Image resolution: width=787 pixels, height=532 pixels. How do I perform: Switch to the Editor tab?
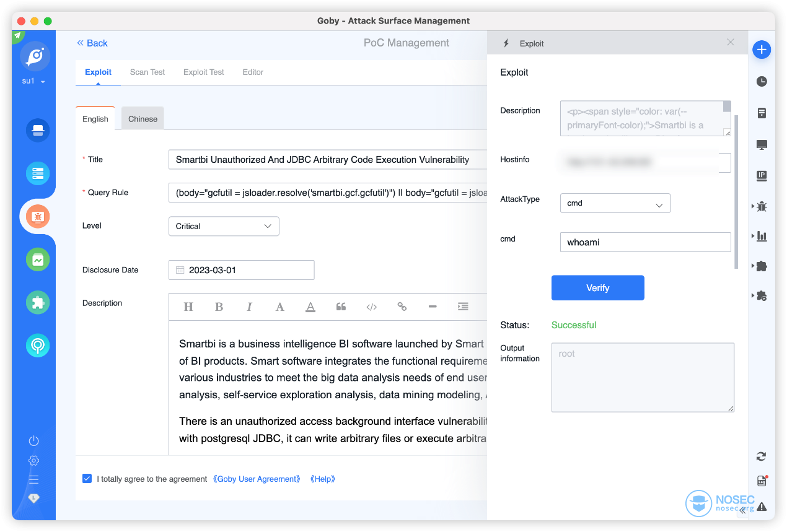coord(253,72)
